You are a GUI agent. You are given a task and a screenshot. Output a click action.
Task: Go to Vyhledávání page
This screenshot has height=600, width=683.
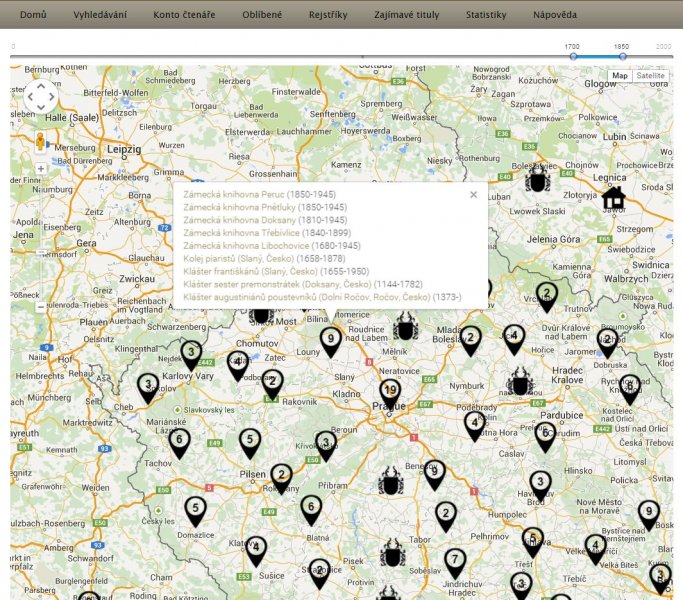(100, 15)
